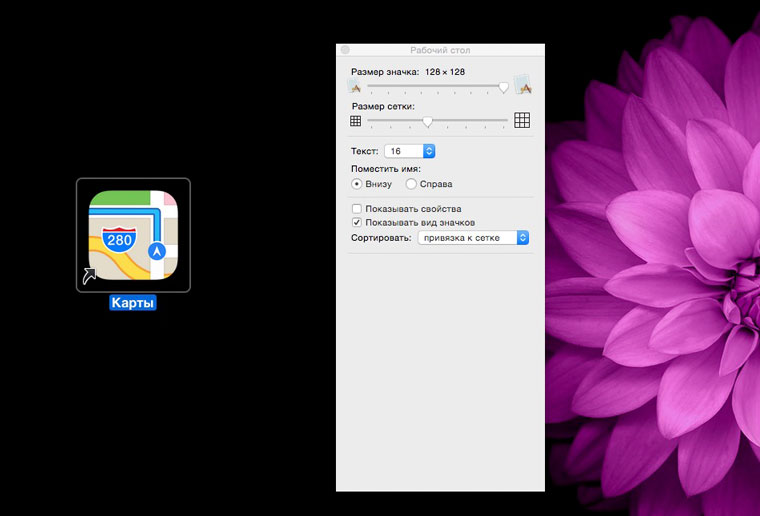Uncheck Показывать вид значков
This screenshot has width=760, height=516.
click(x=357, y=222)
